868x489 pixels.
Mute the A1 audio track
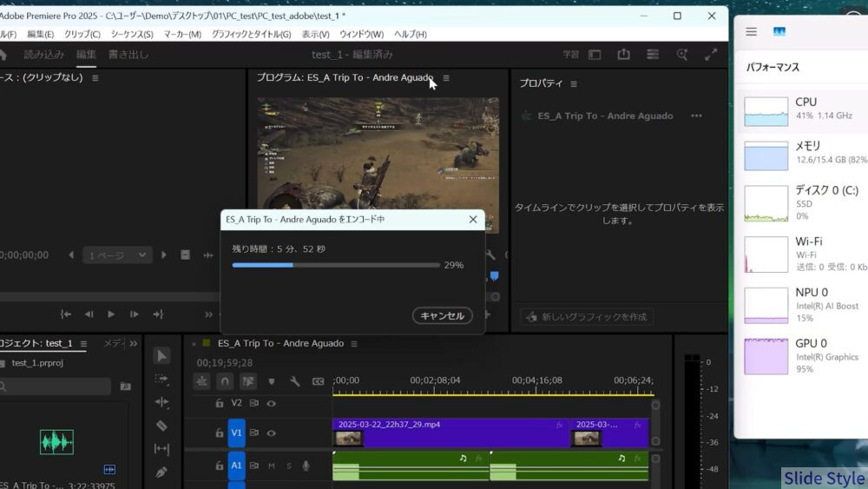tap(272, 466)
